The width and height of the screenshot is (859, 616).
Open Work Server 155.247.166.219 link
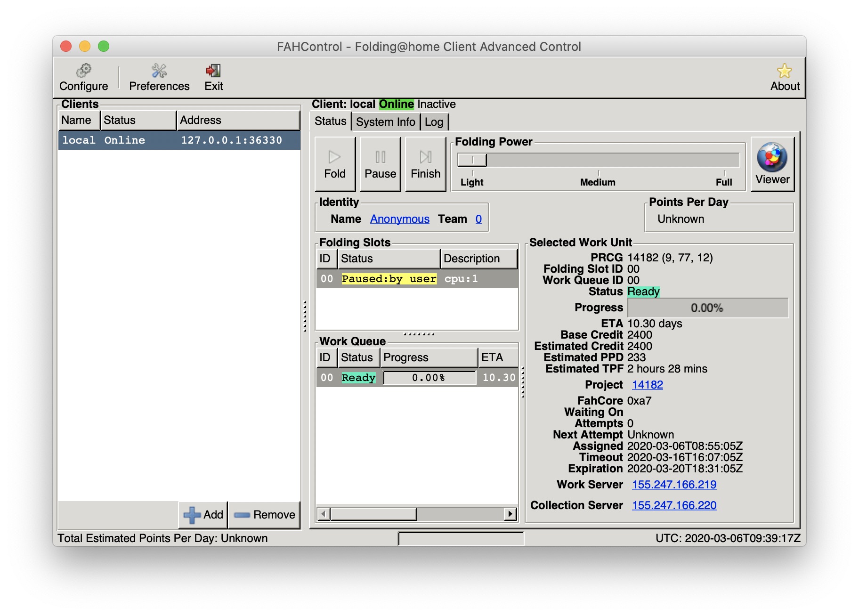pos(674,485)
